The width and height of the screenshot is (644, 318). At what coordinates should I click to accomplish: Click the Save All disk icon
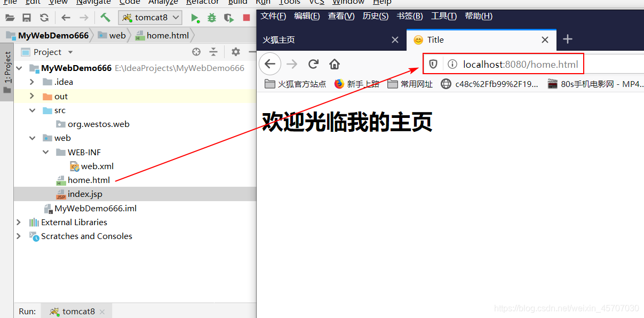[x=27, y=18]
